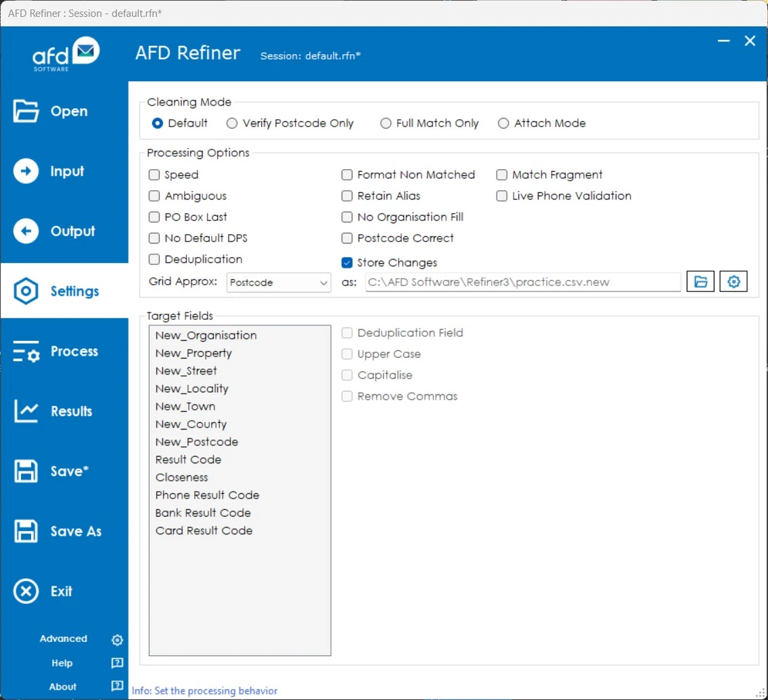The width and height of the screenshot is (768, 700).
Task: Click the About question mark icon
Action: (x=117, y=686)
